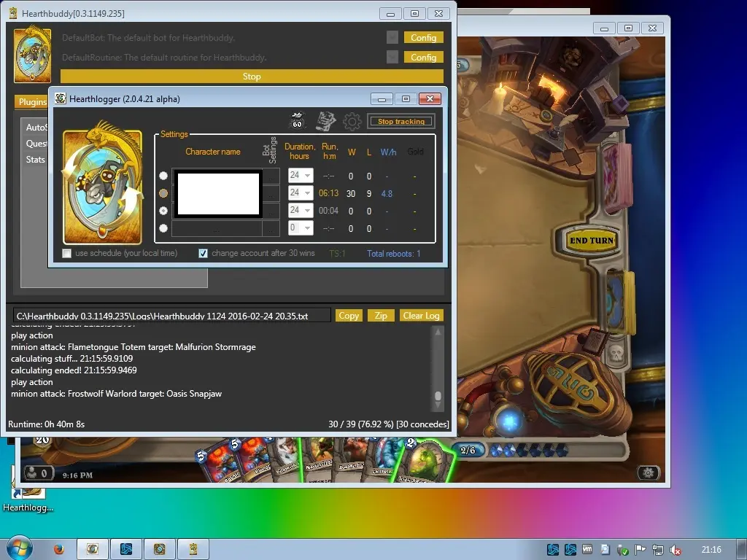Open Hearthlogger settings gear icon

point(352,122)
